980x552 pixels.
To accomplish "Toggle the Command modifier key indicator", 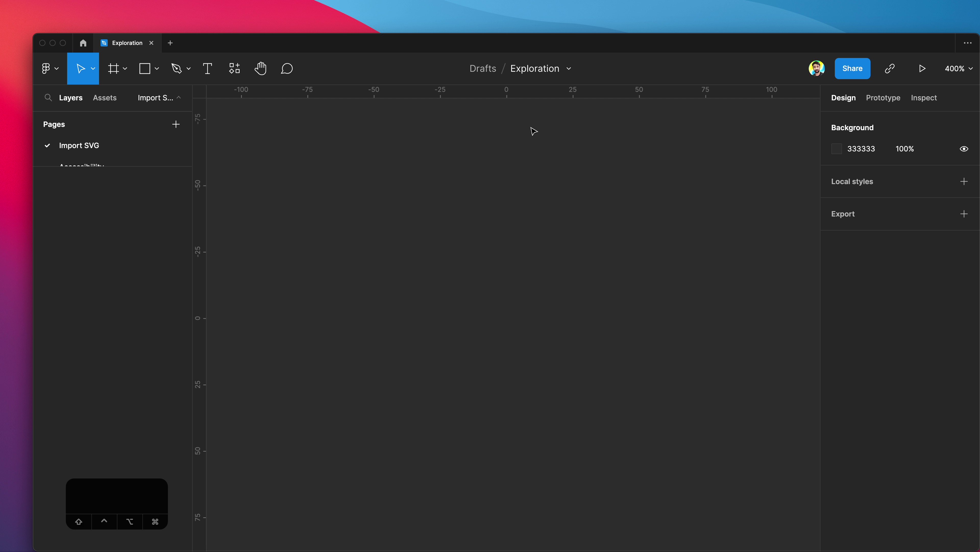I will [x=155, y=522].
